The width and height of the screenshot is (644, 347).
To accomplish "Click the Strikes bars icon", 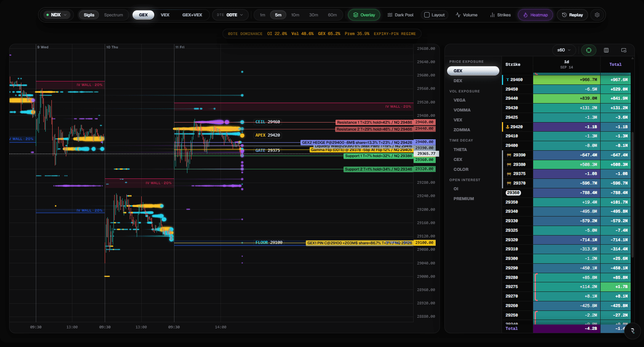I will tap(492, 15).
